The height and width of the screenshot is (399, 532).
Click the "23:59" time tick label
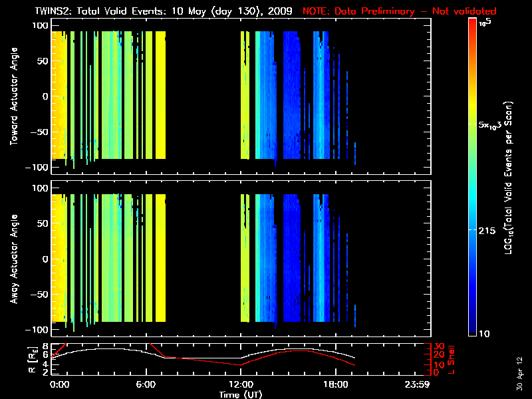pyautogui.click(x=419, y=384)
